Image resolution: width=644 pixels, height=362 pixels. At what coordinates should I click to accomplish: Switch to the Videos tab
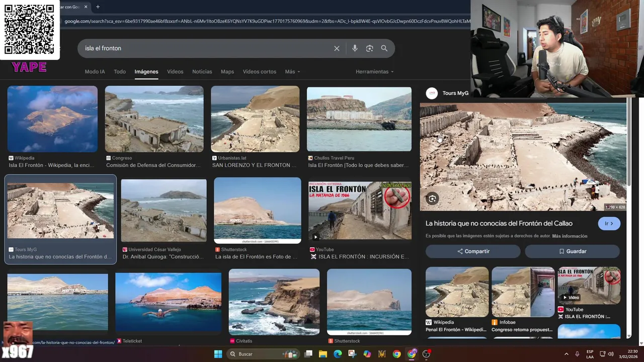(x=175, y=71)
